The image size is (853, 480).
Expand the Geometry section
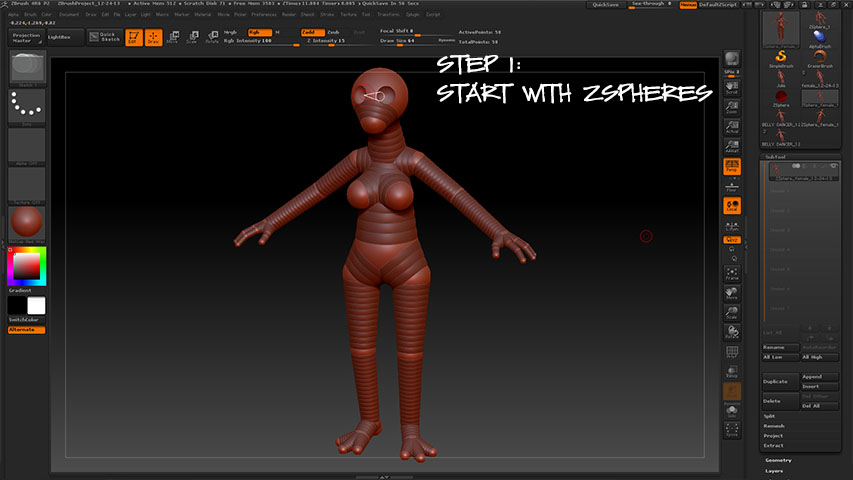pos(778,460)
